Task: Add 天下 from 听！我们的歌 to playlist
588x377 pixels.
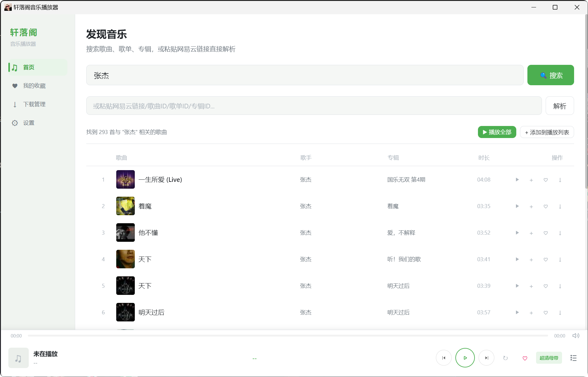Action: tap(531, 260)
